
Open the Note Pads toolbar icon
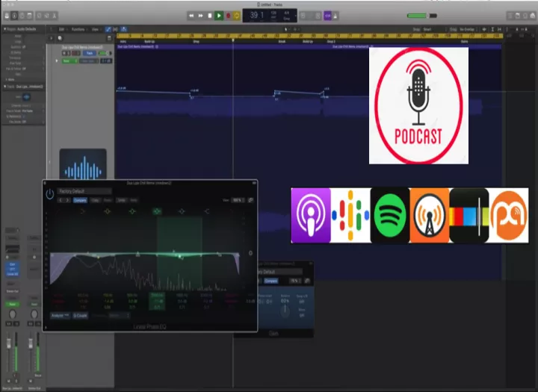click(518, 16)
